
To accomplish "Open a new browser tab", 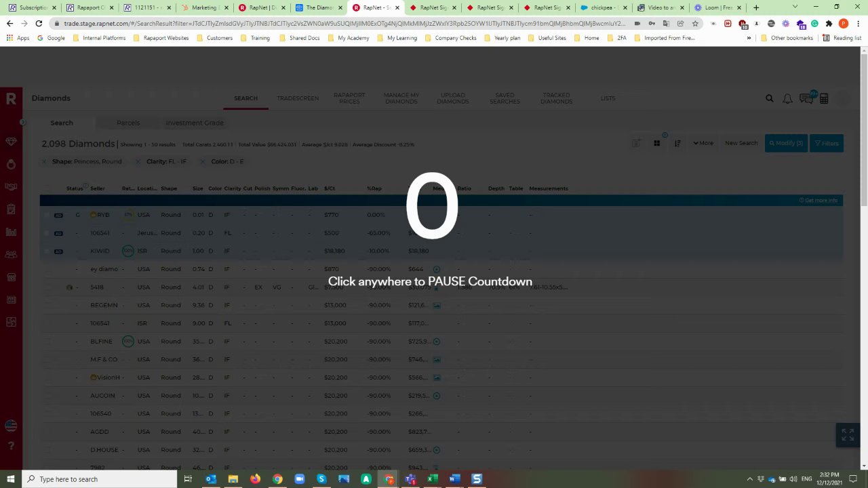I will [x=756, y=7].
